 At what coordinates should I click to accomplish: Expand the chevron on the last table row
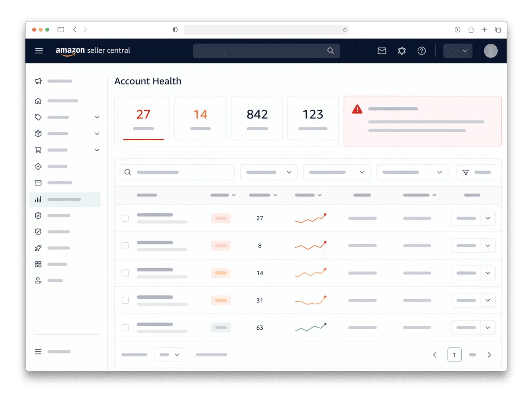pos(488,327)
